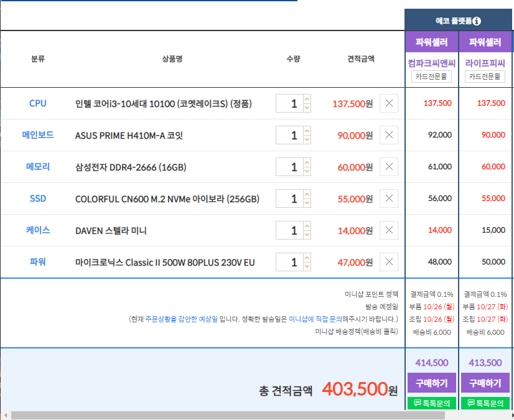Select the product DAVEN 스텔라 미니
This screenshot has width=514, height=420.
(x=111, y=231)
